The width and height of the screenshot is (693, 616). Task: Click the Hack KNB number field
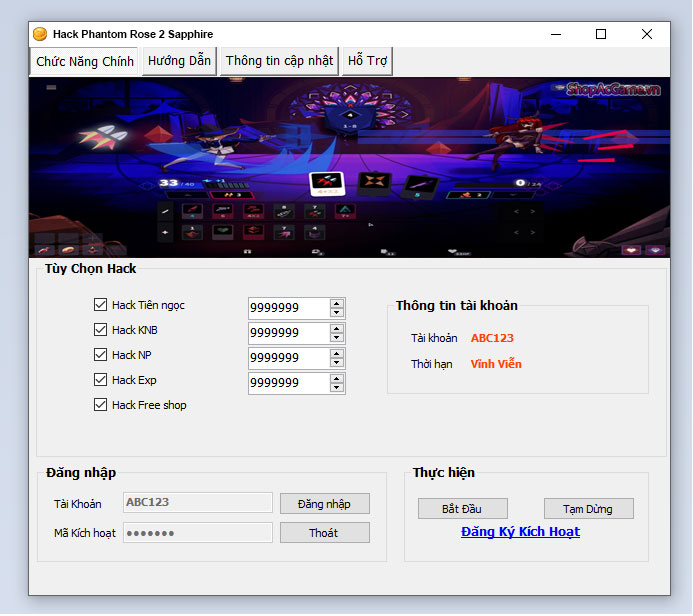(x=289, y=333)
